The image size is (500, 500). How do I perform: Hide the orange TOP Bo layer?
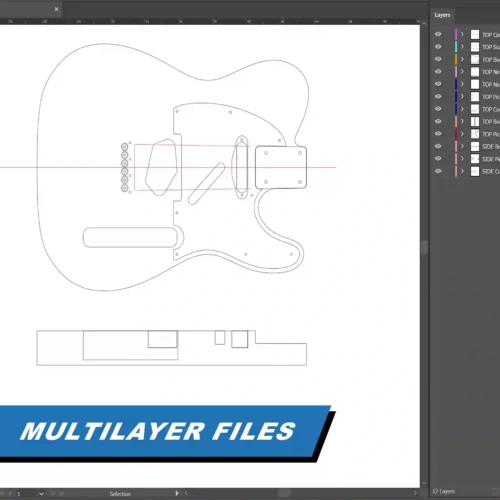click(x=438, y=59)
